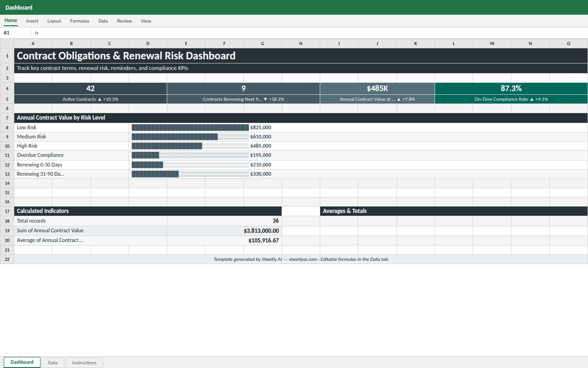588x368 pixels.
Task: Click the Averages & Totals header
Action: pos(454,211)
